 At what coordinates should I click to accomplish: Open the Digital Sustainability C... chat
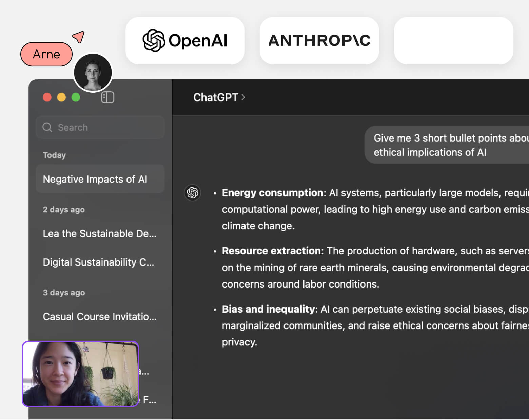tap(99, 262)
